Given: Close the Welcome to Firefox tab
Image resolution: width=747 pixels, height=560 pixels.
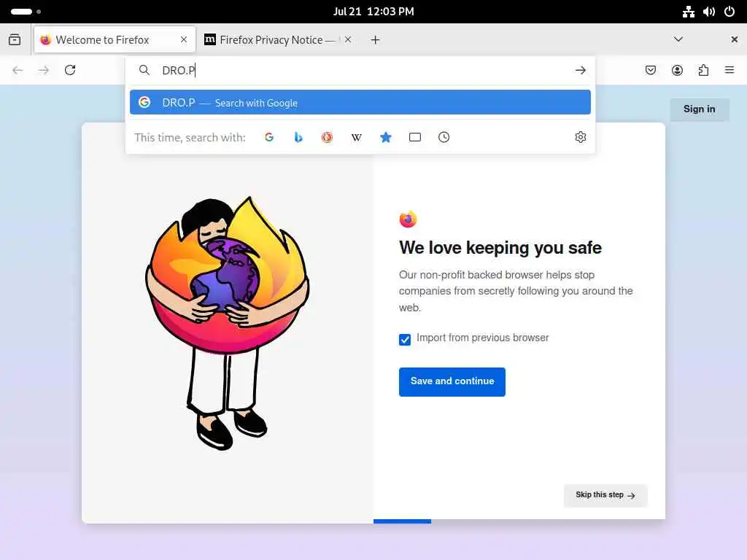Looking at the screenshot, I should tap(183, 40).
